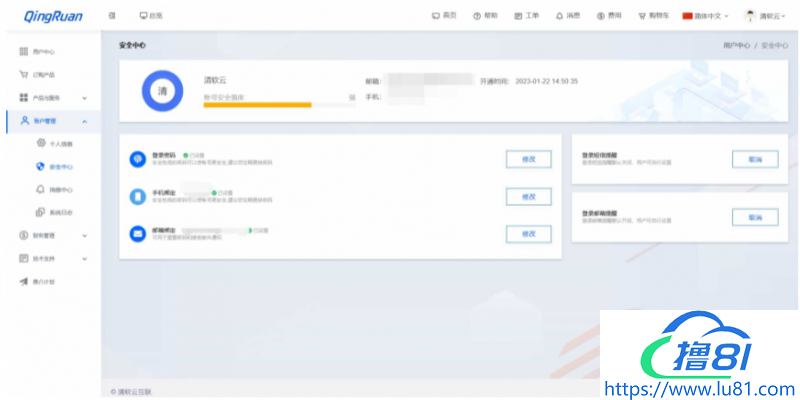Open the 简体中文 language dropdown
This screenshot has width=800, height=400.
point(705,16)
